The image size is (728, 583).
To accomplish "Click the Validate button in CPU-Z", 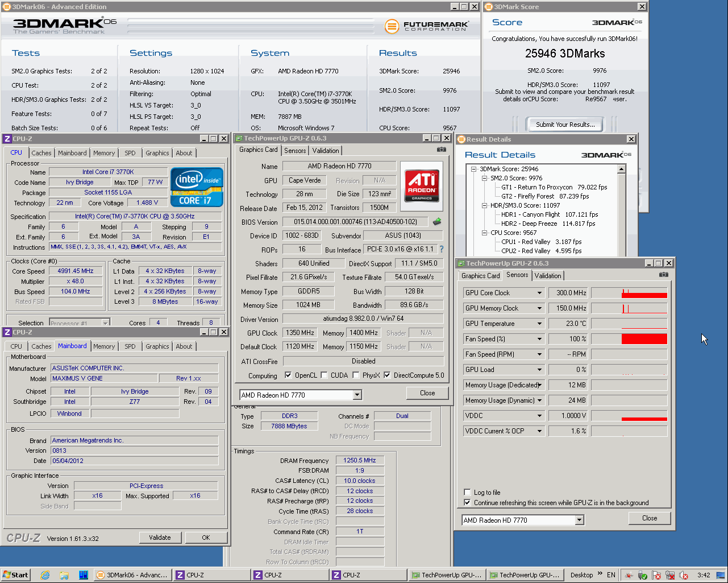I will [x=160, y=537].
